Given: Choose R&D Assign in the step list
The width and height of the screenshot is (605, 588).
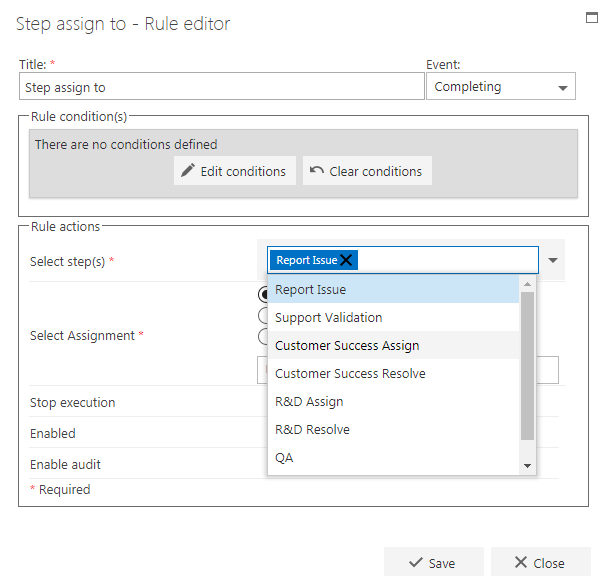Looking at the screenshot, I should [x=393, y=402].
